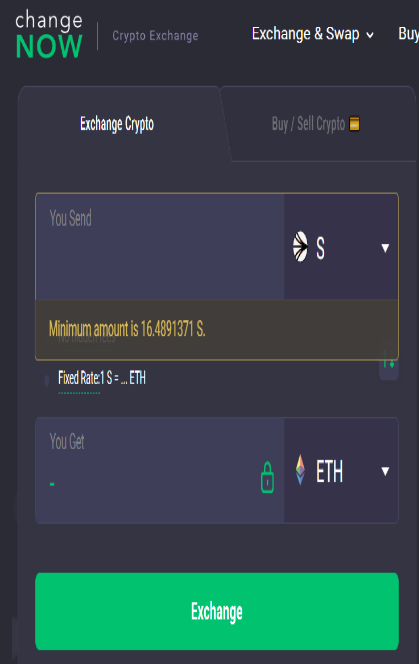Click the Crypto Exchange header text
419x664 pixels.
click(155, 36)
